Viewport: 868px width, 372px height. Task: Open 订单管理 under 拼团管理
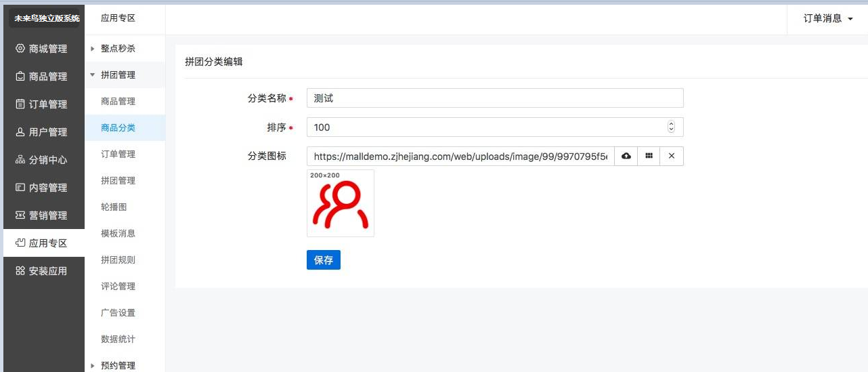pos(125,154)
